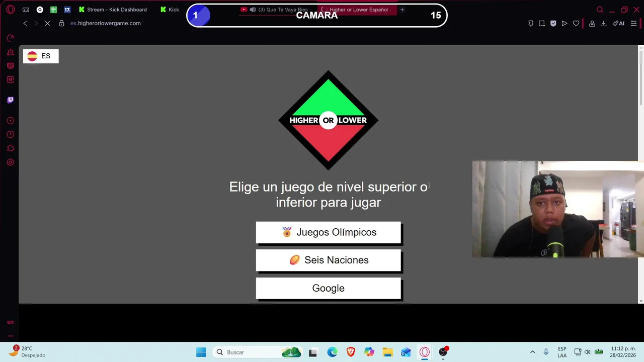Open the volume tray icon
Screen dimensions: 644x362
point(587,352)
